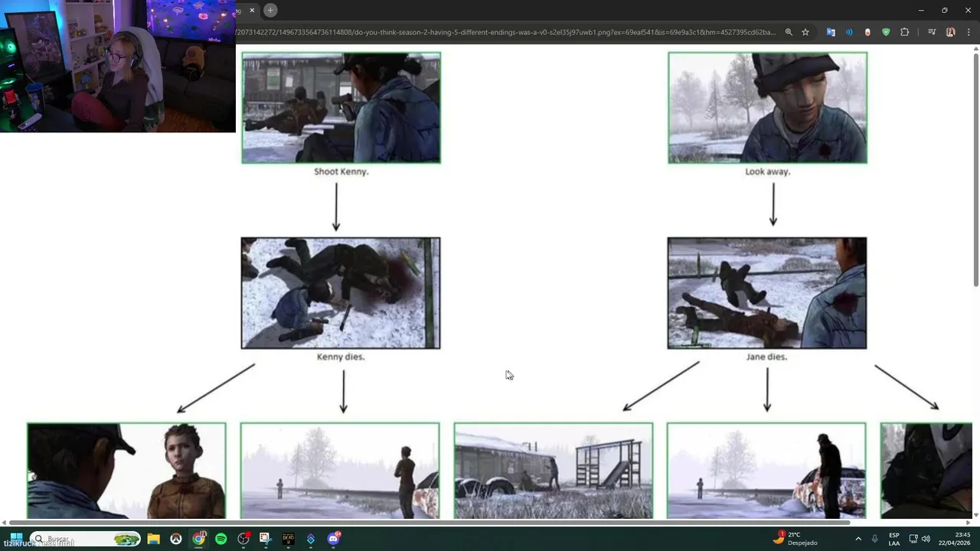Click the vertical scrollbar thumb
Viewport: 980px width, 551px height.
click(x=975, y=170)
